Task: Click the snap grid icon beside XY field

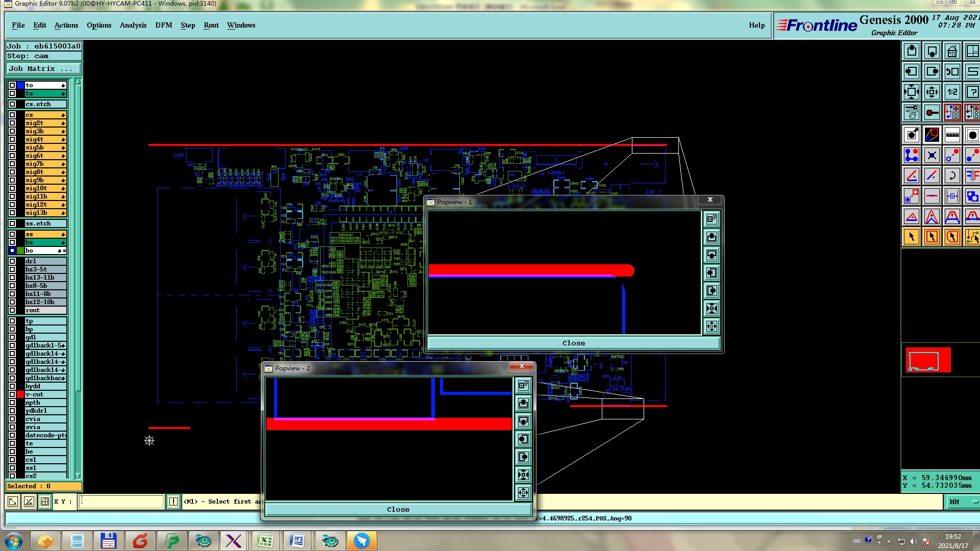Action: tap(45, 502)
